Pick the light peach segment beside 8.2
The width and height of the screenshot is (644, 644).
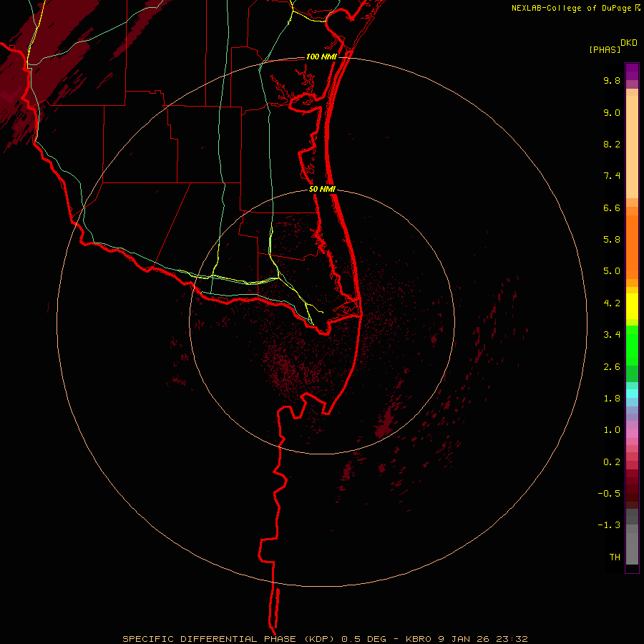coord(632,147)
